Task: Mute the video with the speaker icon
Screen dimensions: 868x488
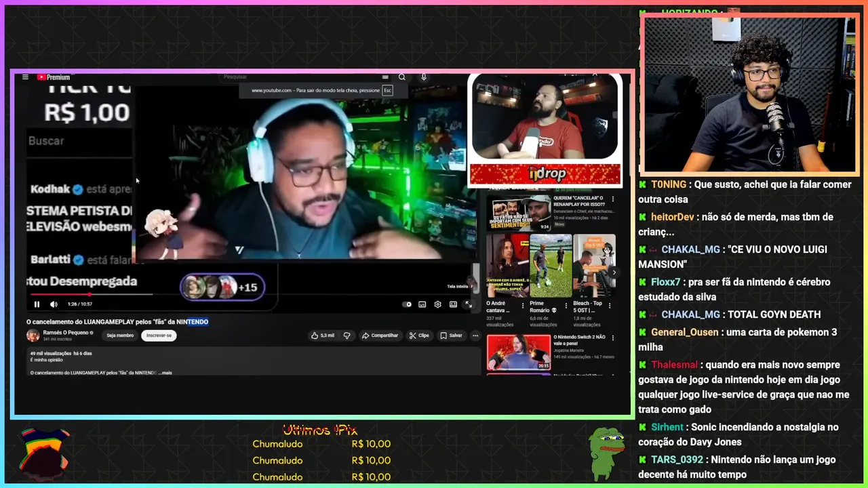Action: point(54,304)
